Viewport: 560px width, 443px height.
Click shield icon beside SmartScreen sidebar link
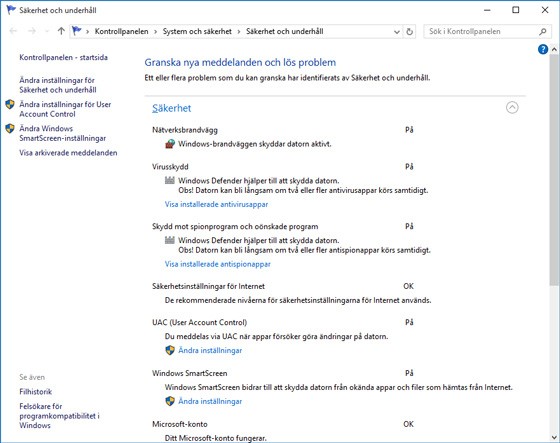[x=10, y=128]
